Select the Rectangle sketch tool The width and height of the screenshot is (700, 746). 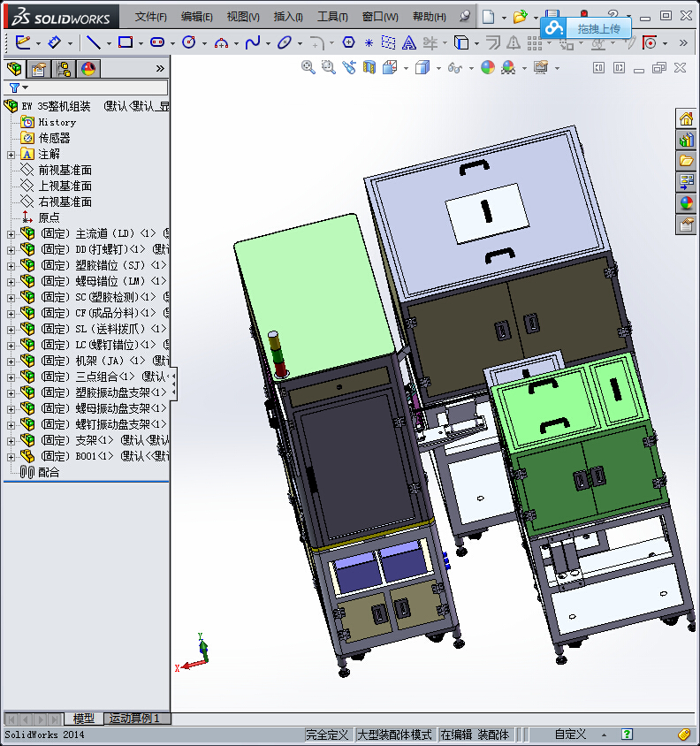click(126, 42)
